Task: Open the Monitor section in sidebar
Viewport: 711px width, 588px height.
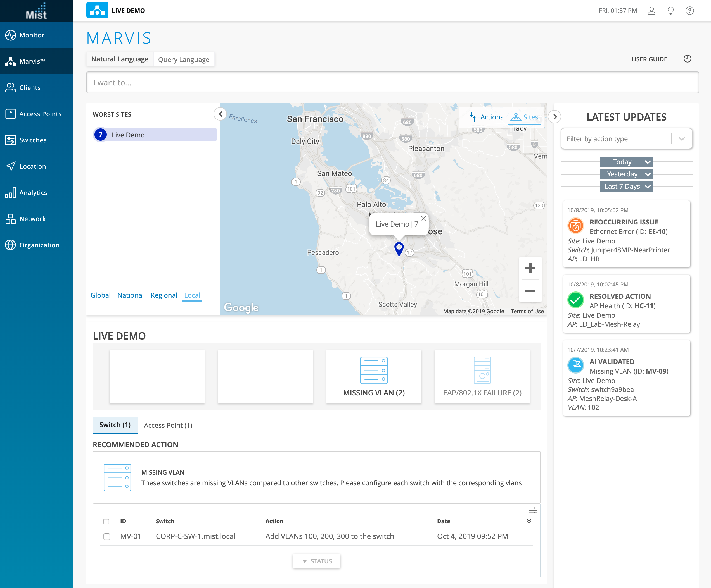Action: 32,35
